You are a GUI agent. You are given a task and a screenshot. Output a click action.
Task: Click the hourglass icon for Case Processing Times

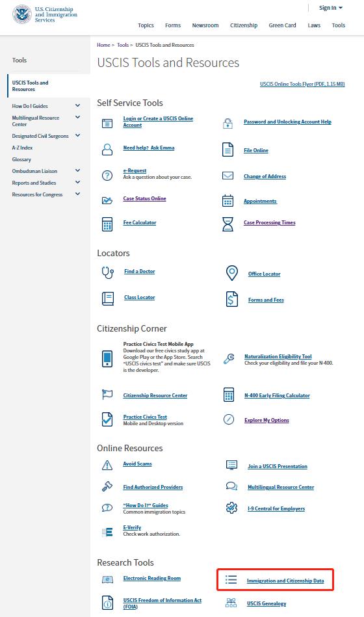[228, 224]
